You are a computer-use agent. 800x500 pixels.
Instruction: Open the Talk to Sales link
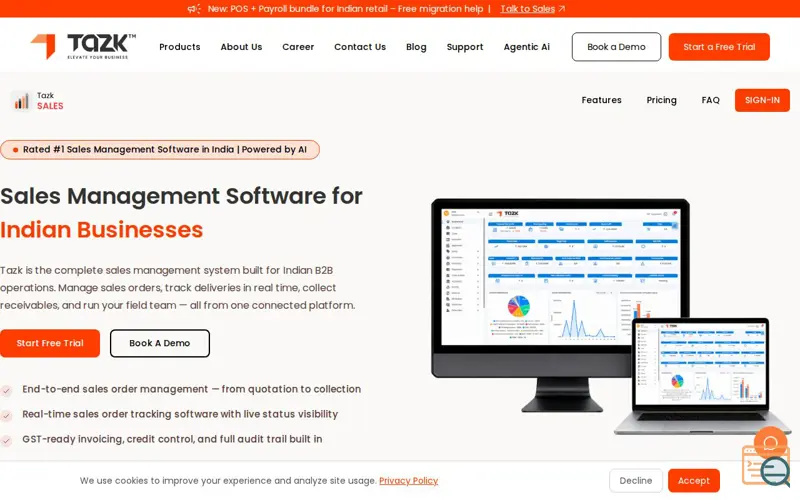tap(528, 9)
